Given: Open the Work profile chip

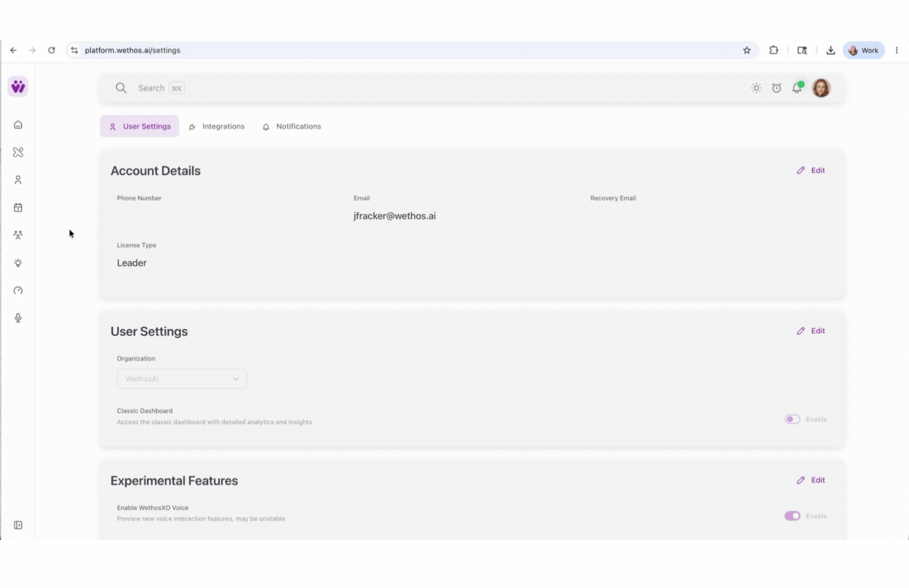Looking at the screenshot, I should pos(864,50).
